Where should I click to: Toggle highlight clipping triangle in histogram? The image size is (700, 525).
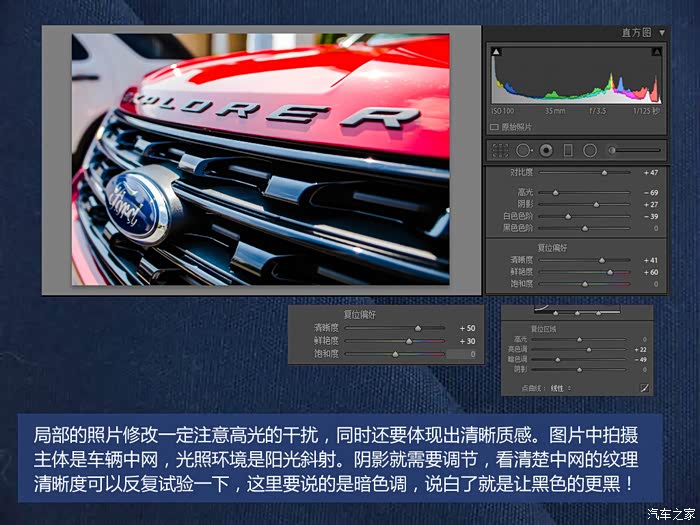(656, 52)
